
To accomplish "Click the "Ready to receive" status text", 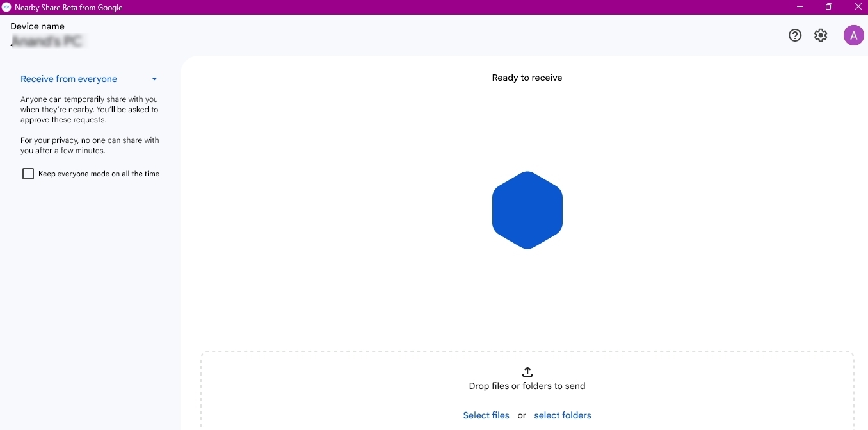I will click(x=527, y=78).
